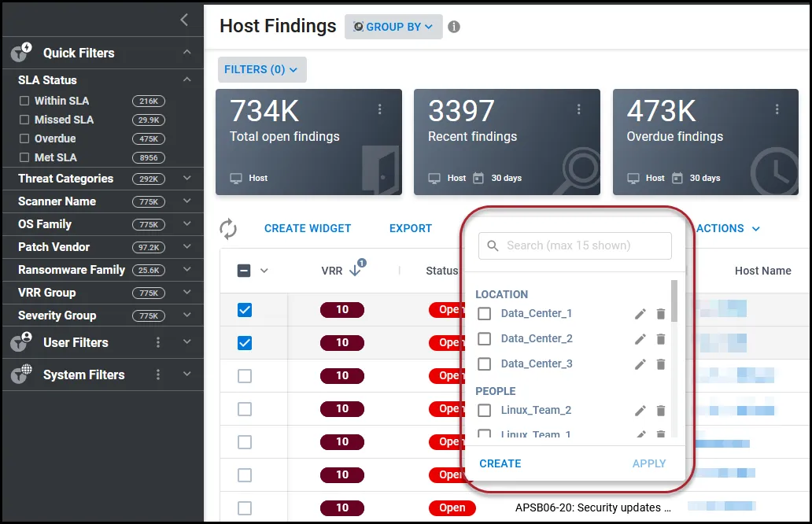This screenshot has height=524, width=812.
Task: Tick the Linux_Team_2 checkbox
Action: coord(484,410)
